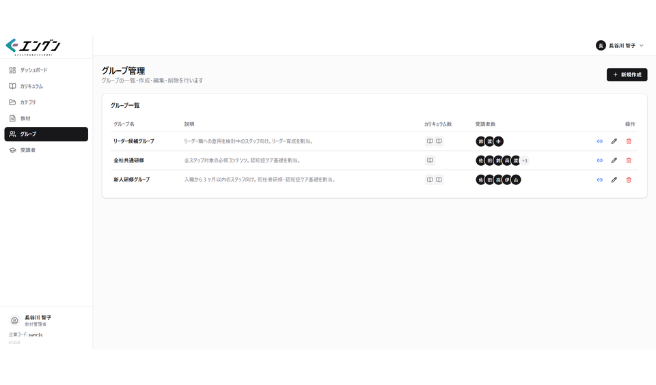Click the description text of 新人研修グループ
Viewport: 656px width, 385px height.
click(259, 180)
